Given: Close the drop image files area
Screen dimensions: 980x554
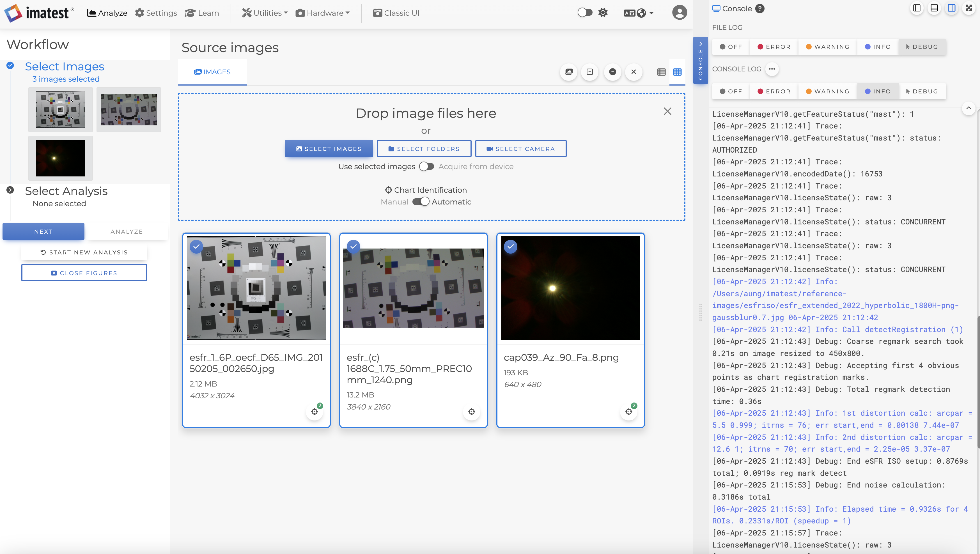Looking at the screenshot, I should click(x=667, y=111).
